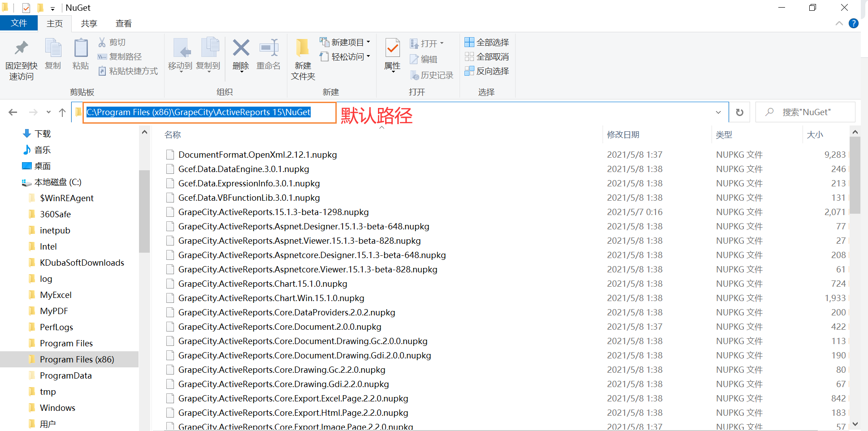This screenshot has height=431, width=868.
Task: Switch to the View tab
Action: (x=123, y=23)
